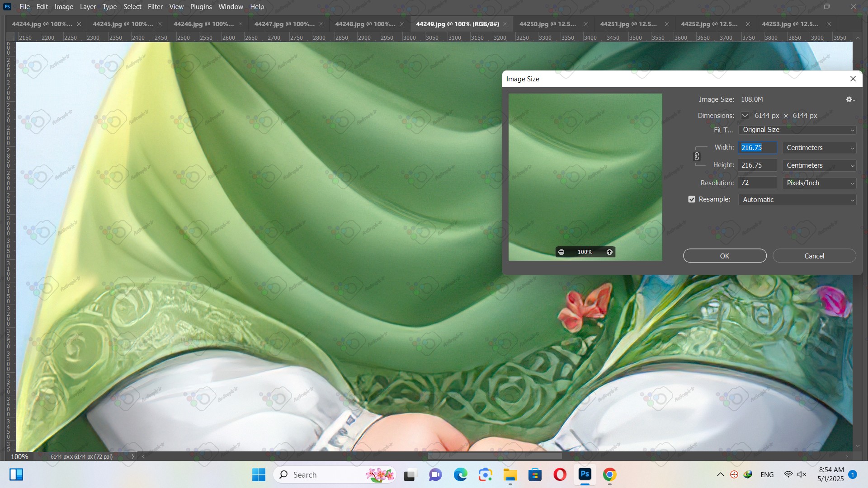This screenshot has width=868, height=488.
Task: Open the File menu
Action: coord(25,7)
